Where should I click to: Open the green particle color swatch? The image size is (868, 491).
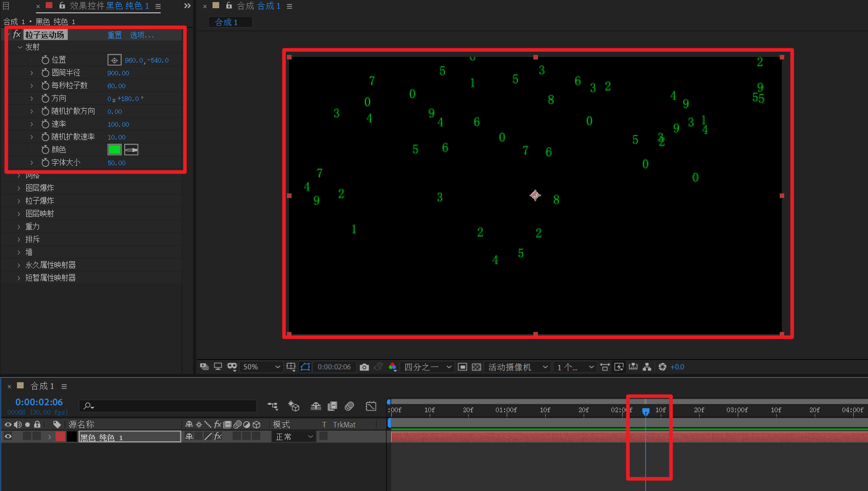pos(114,150)
